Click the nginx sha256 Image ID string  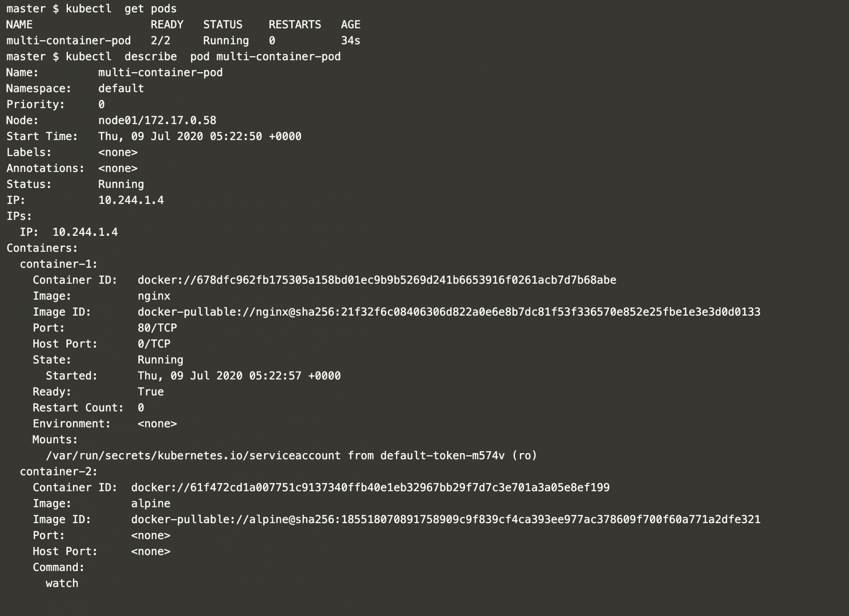click(x=449, y=312)
